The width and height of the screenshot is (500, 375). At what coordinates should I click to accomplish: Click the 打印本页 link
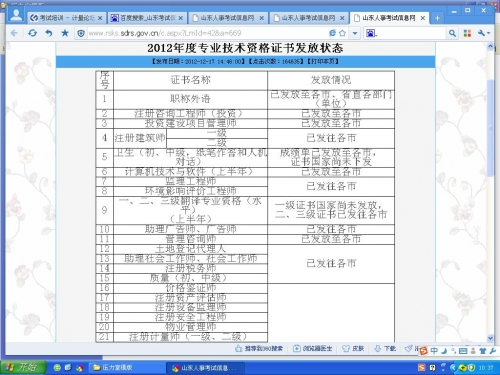[323, 61]
